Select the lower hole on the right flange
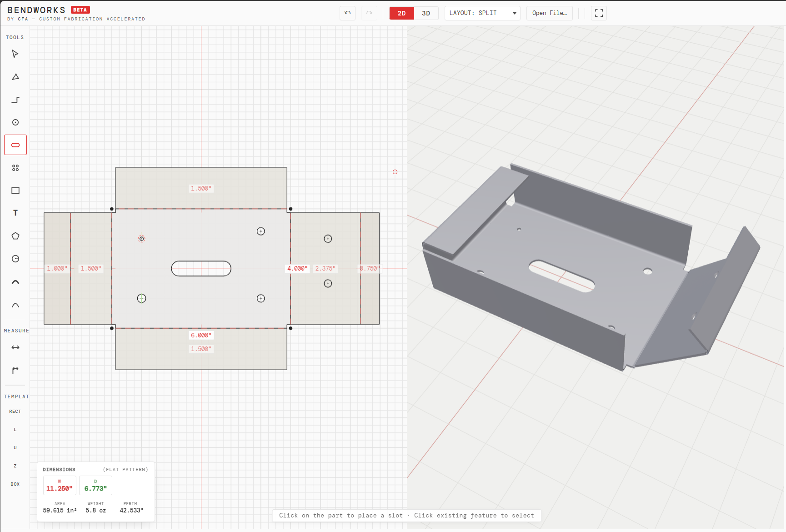786x532 pixels. pyautogui.click(x=328, y=283)
